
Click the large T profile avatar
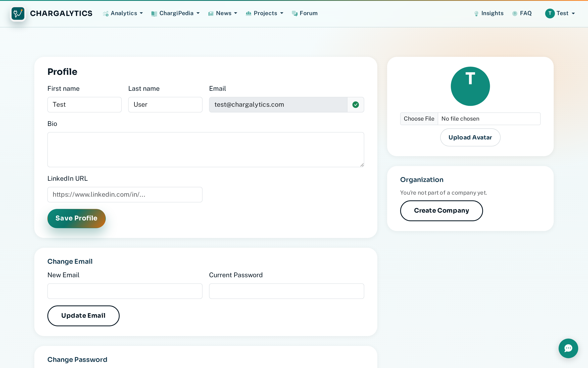pyautogui.click(x=470, y=86)
